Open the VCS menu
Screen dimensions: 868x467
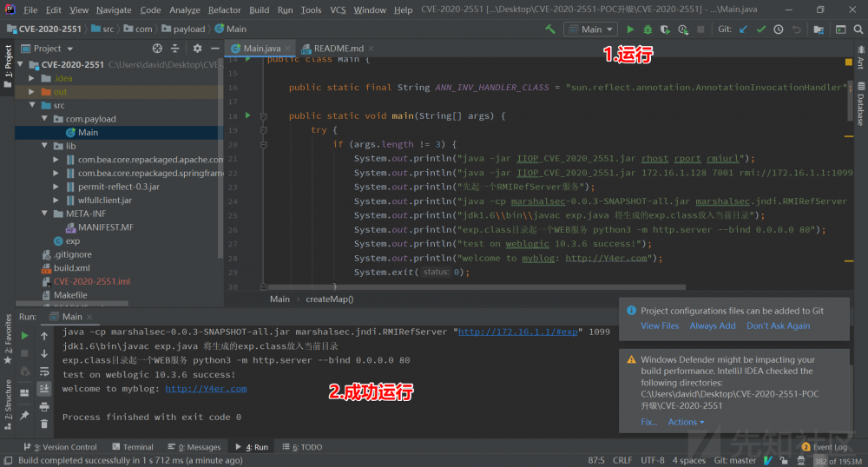pyautogui.click(x=338, y=10)
